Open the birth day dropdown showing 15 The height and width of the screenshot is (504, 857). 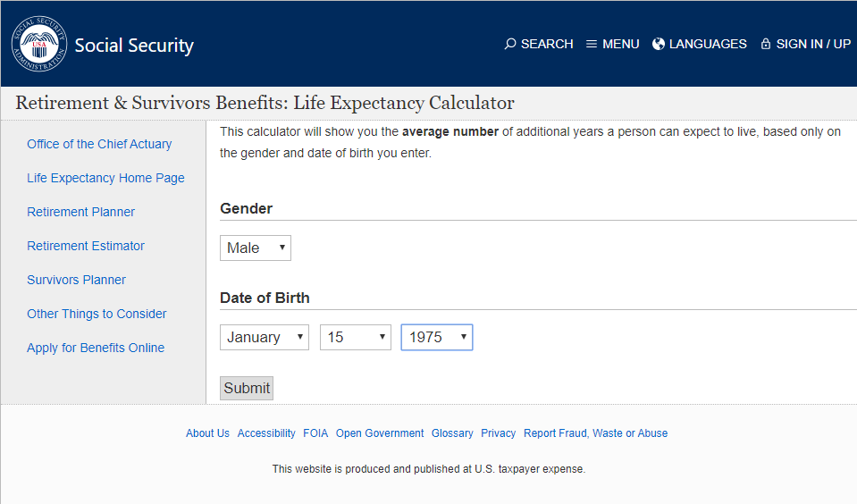(x=356, y=337)
